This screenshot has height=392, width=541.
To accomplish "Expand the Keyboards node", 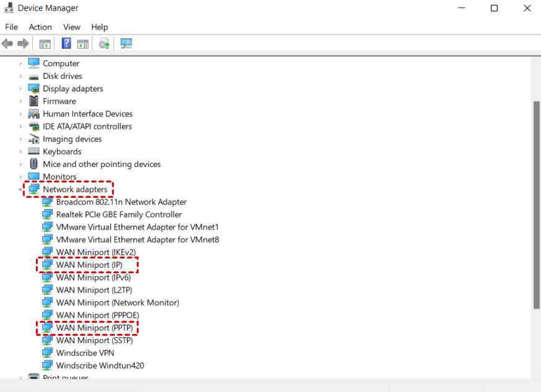I will [x=20, y=151].
